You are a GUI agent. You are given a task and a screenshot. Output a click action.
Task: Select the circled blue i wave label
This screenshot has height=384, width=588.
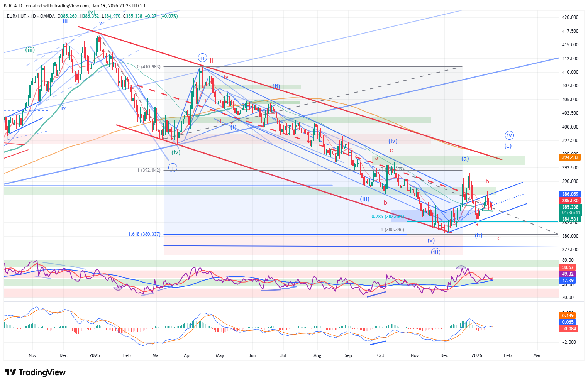[173, 168]
